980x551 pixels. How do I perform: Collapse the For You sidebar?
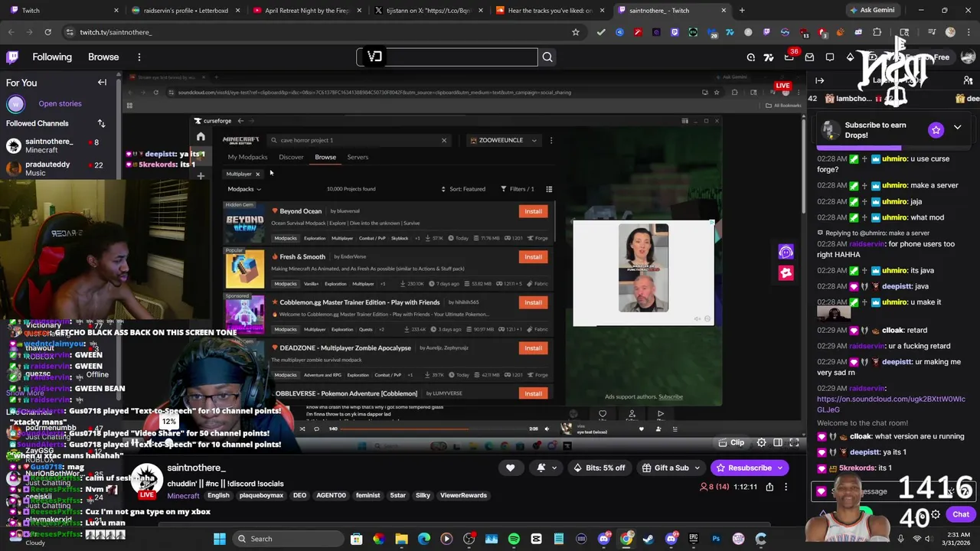click(x=102, y=83)
